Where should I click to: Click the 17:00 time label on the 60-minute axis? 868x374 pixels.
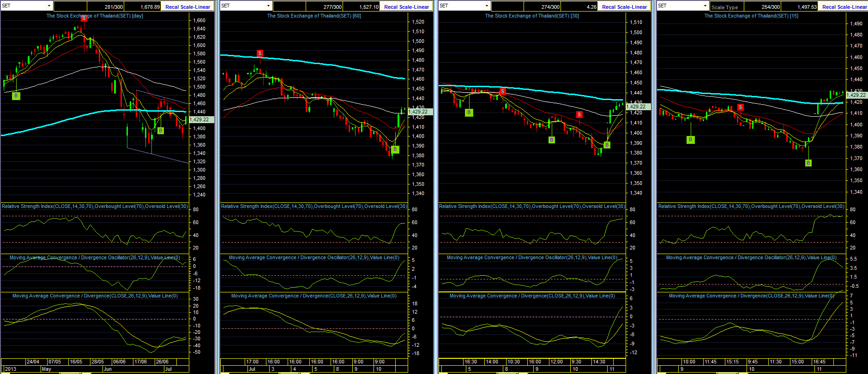coord(252,362)
